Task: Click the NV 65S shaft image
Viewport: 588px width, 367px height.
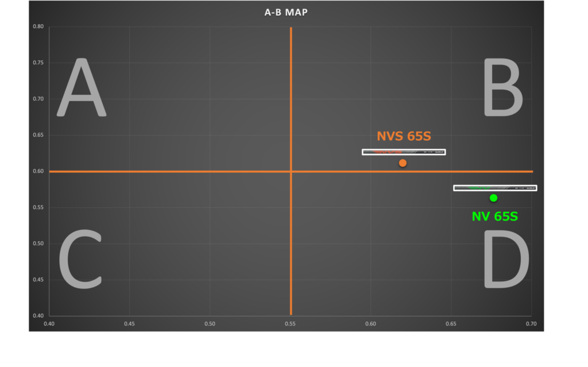Action: pyautogui.click(x=495, y=188)
